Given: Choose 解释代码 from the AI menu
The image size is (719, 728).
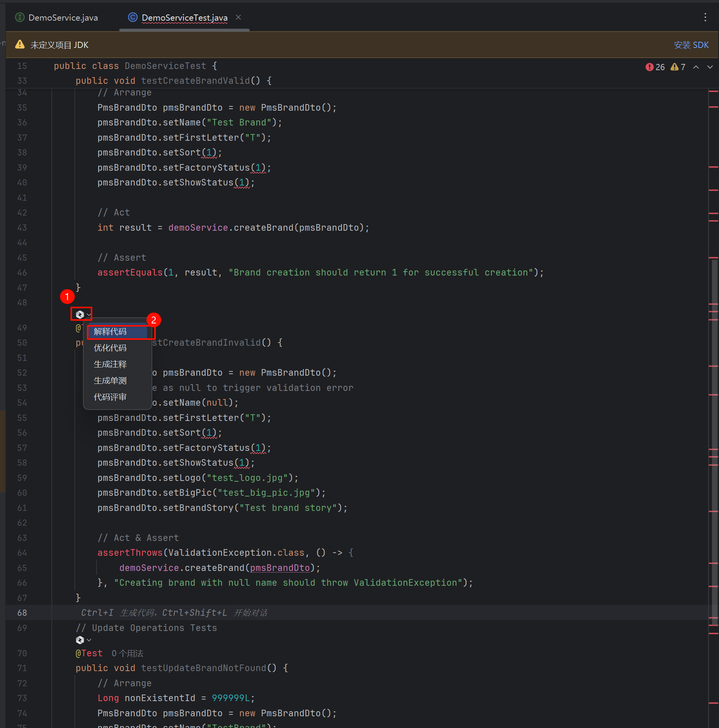Looking at the screenshot, I should tap(118, 332).
